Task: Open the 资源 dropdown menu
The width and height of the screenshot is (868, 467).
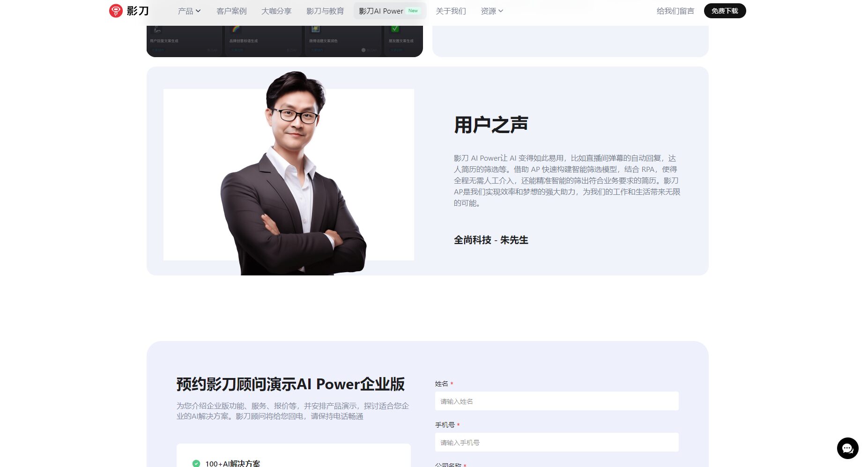Action: click(491, 11)
